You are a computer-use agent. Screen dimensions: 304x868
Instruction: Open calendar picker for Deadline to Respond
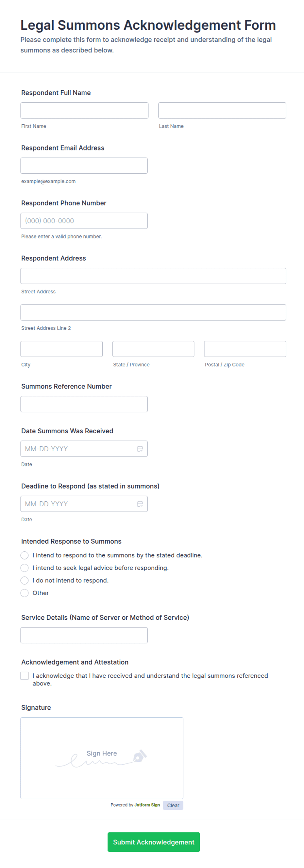click(x=140, y=504)
